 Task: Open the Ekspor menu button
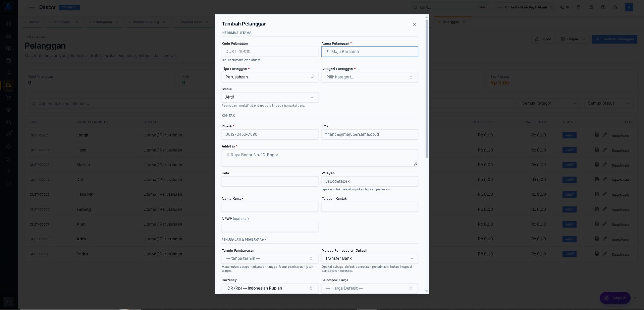click(x=573, y=39)
